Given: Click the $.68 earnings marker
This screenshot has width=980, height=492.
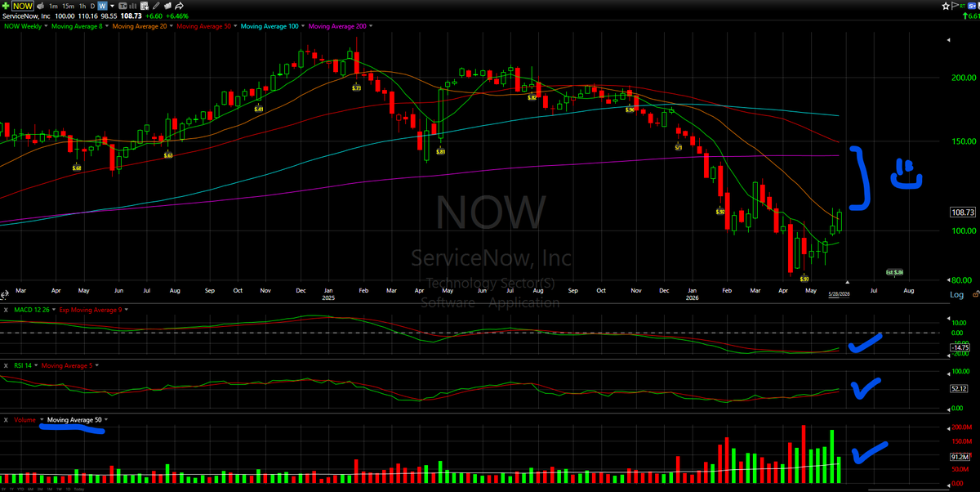Looking at the screenshot, I should (77, 168).
